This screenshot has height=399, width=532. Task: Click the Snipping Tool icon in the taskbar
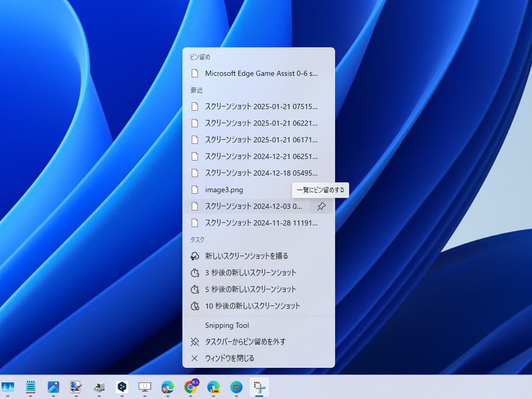pyautogui.click(x=259, y=387)
